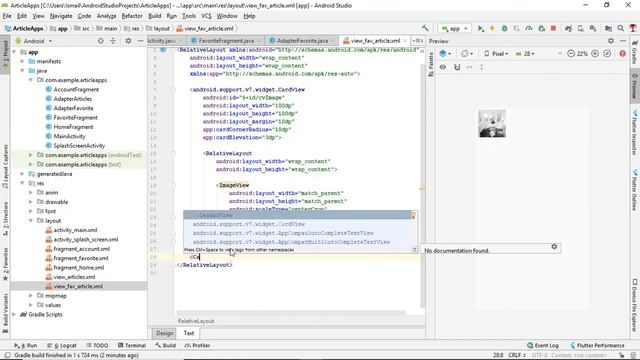Image resolution: width=640 pixels, height=360 pixels.
Task: Open the TODO tool window
Action: pyautogui.click(x=97, y=345)
